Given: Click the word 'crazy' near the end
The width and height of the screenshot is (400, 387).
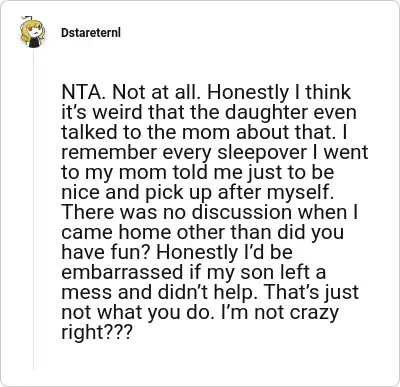Looking at the screenshot, I should pyautogui.click(x=314, y=312).
